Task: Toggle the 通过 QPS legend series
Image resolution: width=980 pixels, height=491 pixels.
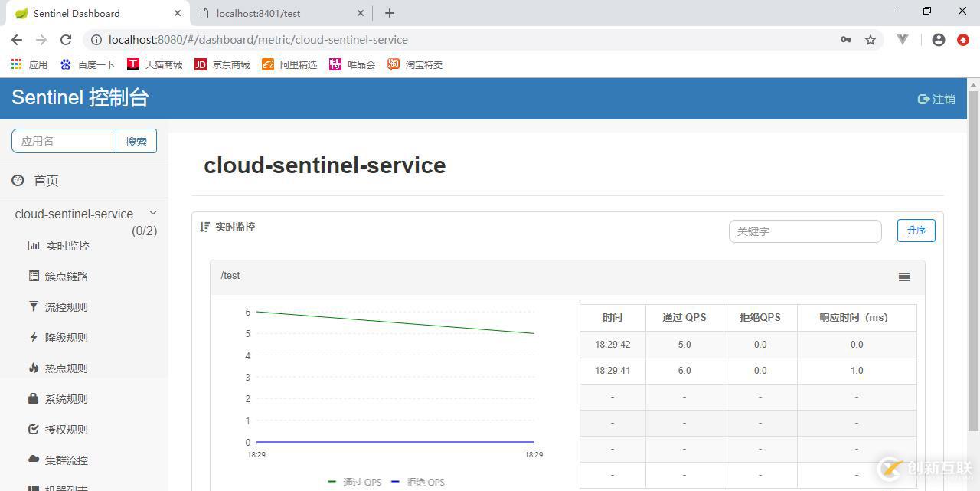Action: tap(354, 482)
